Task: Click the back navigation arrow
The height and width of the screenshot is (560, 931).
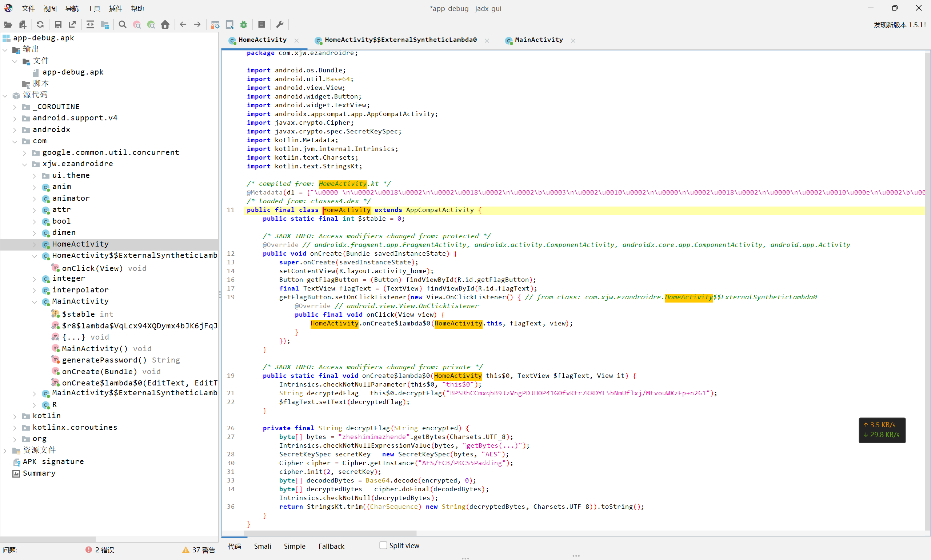Action: coord(183,24)
